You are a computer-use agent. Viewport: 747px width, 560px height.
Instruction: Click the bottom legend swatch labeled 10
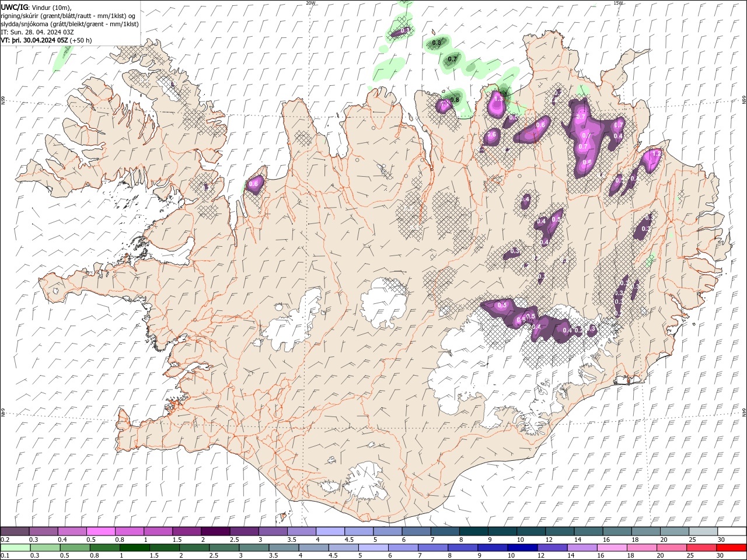pyautogui.click(x=522, y=548)
